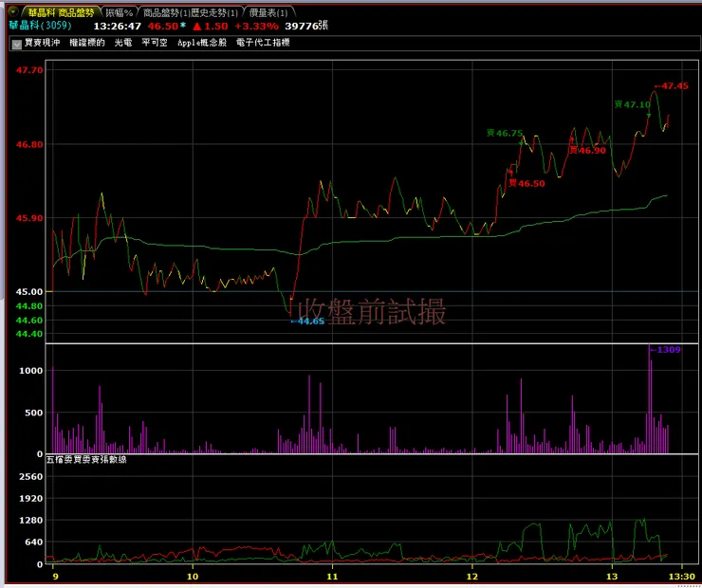This screenshot has width=702, height=588.
Task: Click the 46.80 price axis label
Action: coord(29,144)
